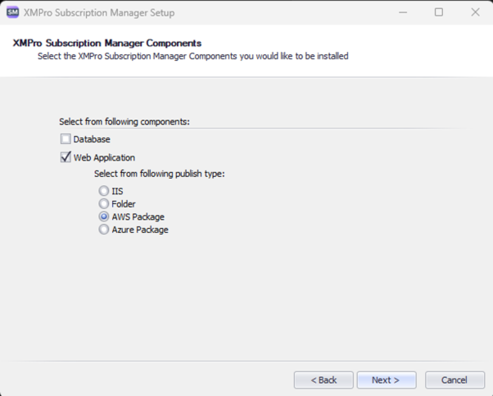Go back using the < Back button
This screenshot has width=493, height=396.
click(323, 380)
